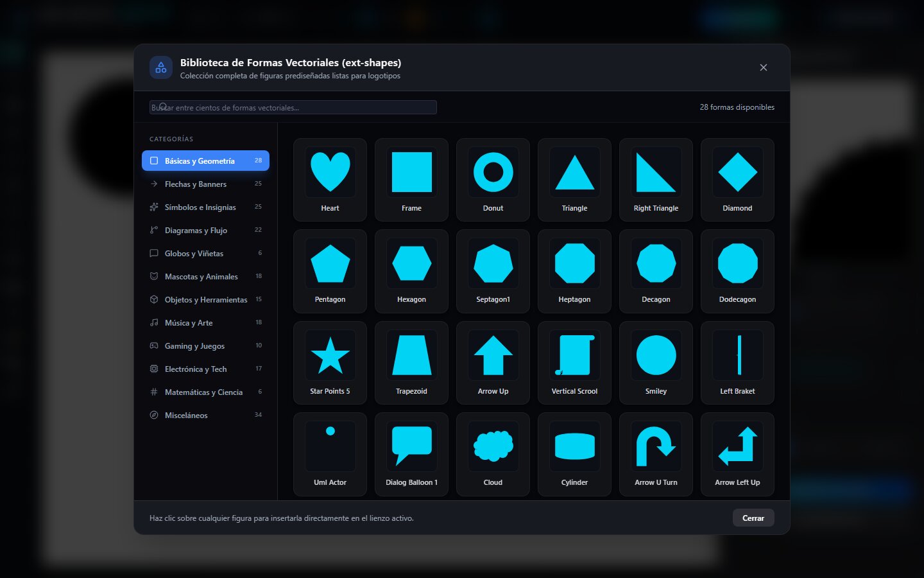Insert the Star Points 5 shape

tap(330, 363)
